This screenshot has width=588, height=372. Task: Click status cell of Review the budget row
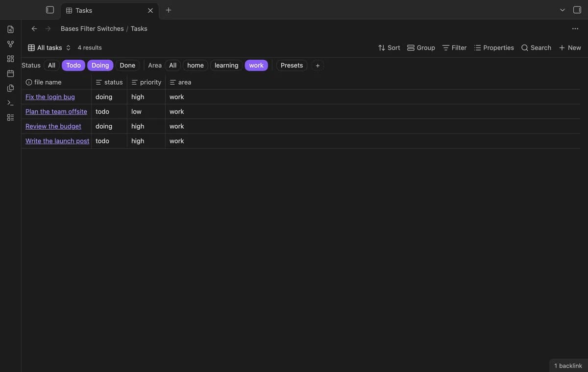tap(109, 126)
